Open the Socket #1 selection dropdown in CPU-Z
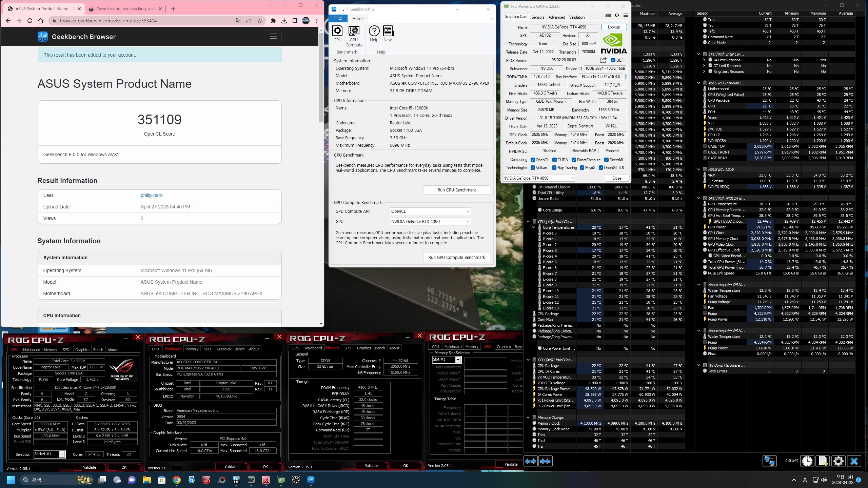Screen dimensions: 868x488 coord(50,454)
